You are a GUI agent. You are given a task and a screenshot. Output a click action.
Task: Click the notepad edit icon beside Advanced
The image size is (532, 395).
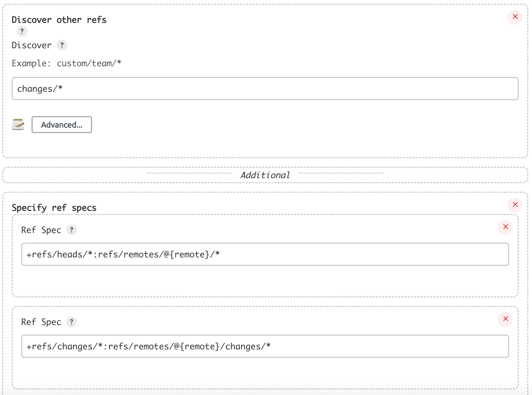pos(18,124)
